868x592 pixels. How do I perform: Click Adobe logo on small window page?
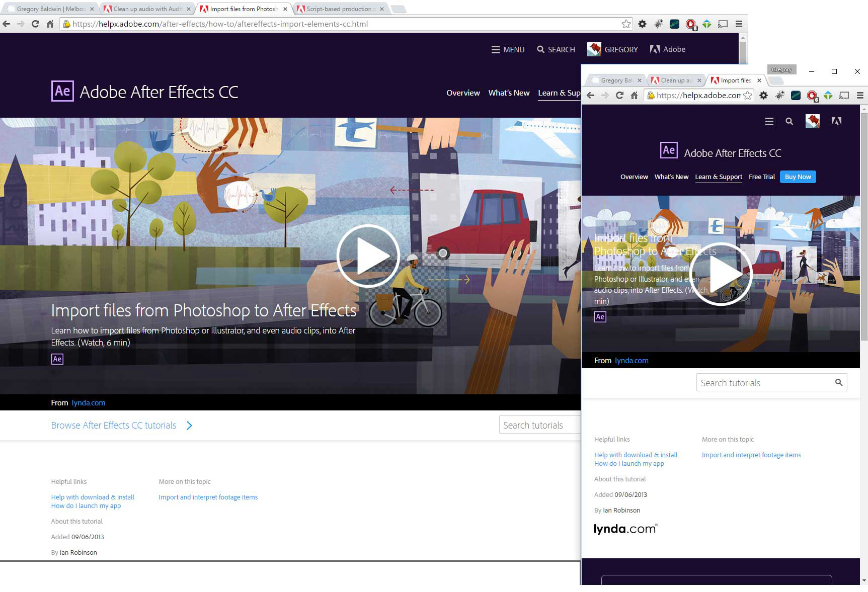click(x=836, y=121)
